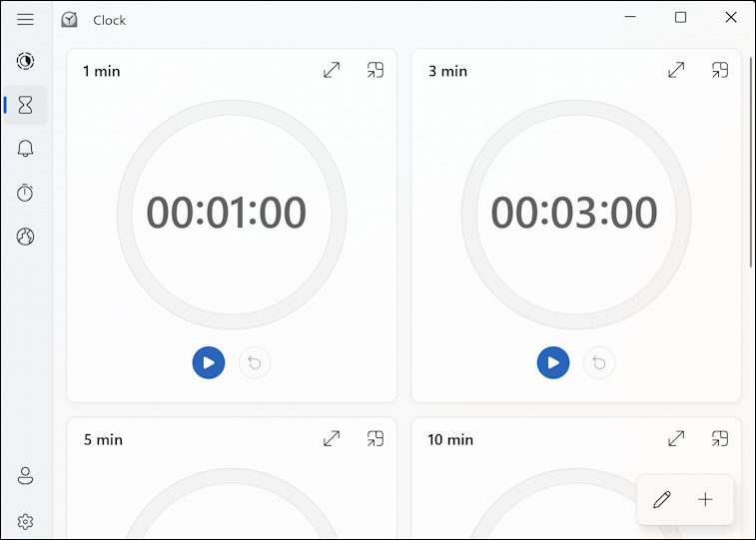Start the 3 min timer
Viewport: 756px width, 540px height.
click(x=553, y=362)
